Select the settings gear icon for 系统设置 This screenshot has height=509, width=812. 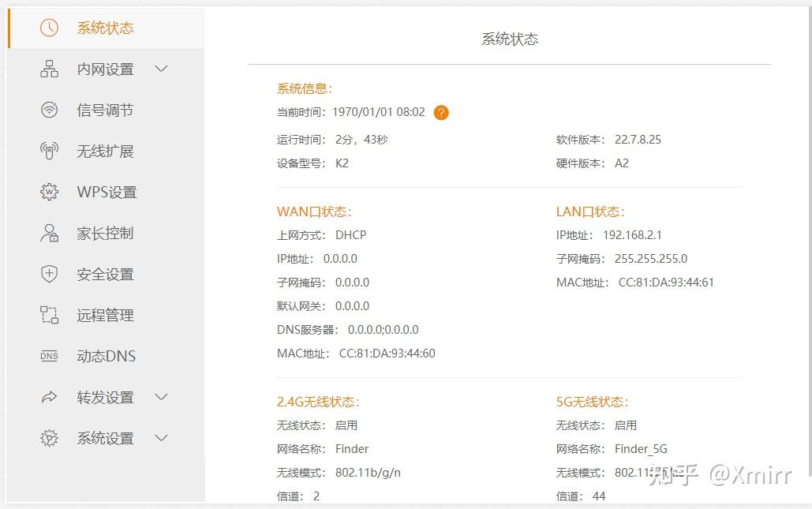pos(49,438)
